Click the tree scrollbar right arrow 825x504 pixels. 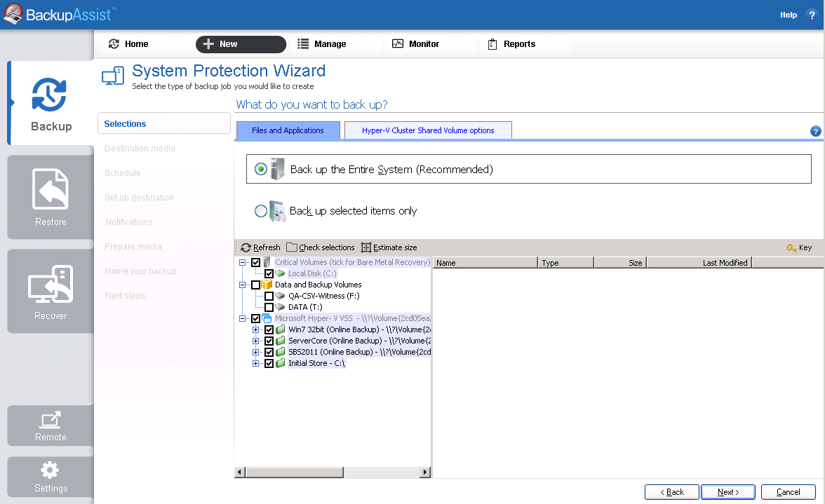(x=425, y=472)
